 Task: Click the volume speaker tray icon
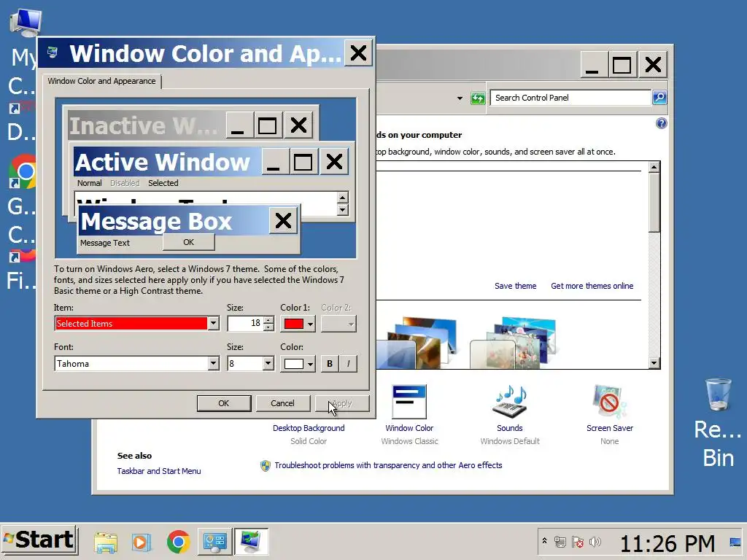(595, 542)
